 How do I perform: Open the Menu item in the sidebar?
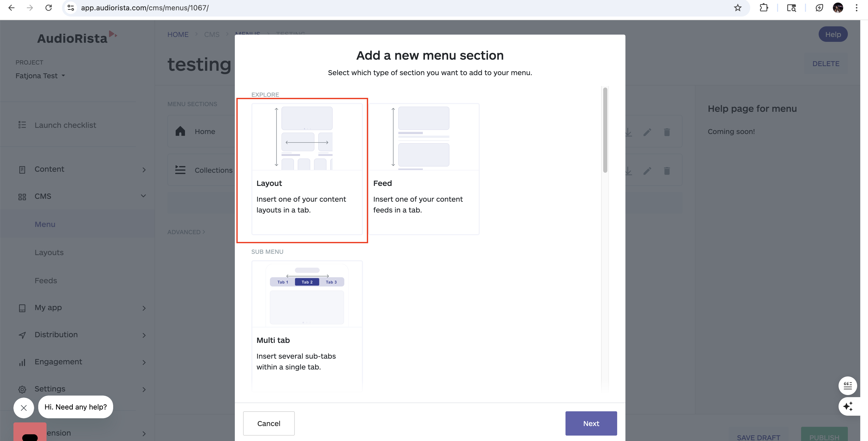click(45, 224)
